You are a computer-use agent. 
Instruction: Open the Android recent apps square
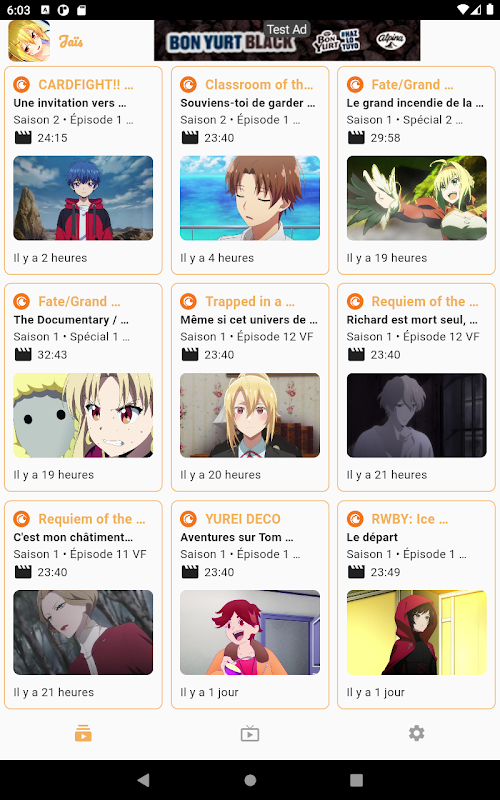click(x=356, y=780)
